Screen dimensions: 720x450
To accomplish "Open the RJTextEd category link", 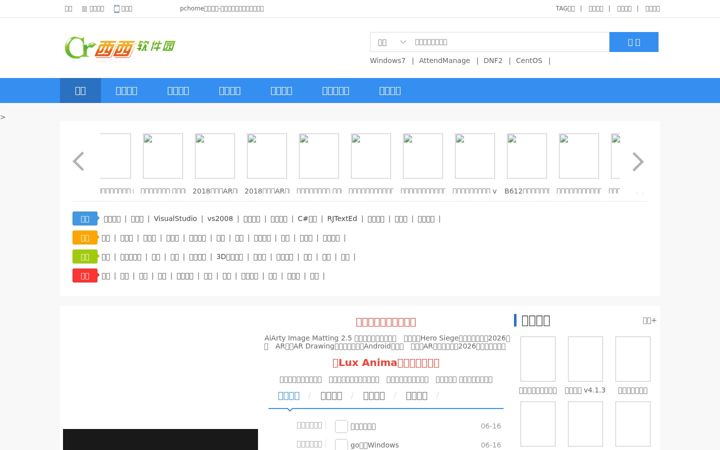I will tap(342, 219).
